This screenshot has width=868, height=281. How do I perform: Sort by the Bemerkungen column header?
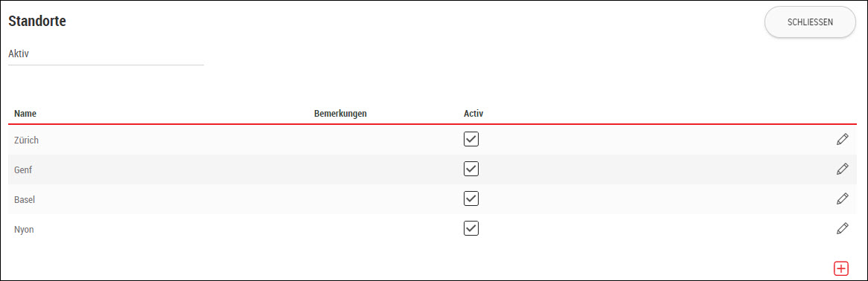tap(340, 114)
